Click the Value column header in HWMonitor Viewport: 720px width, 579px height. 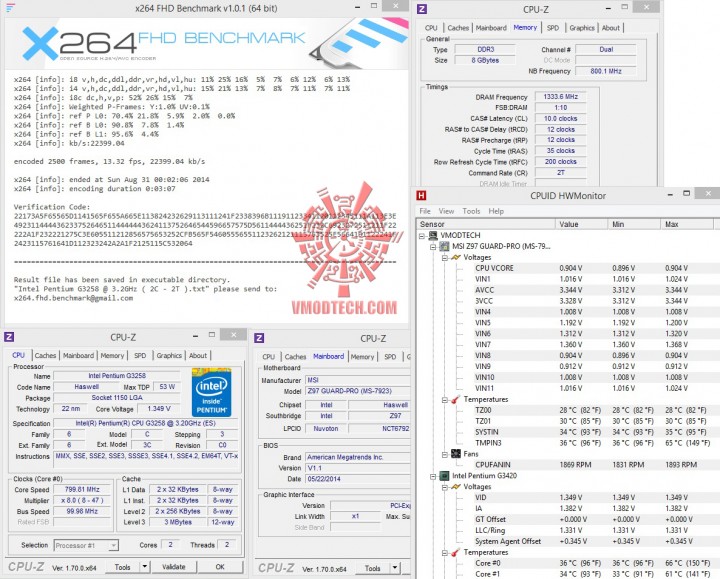(582, 224)
